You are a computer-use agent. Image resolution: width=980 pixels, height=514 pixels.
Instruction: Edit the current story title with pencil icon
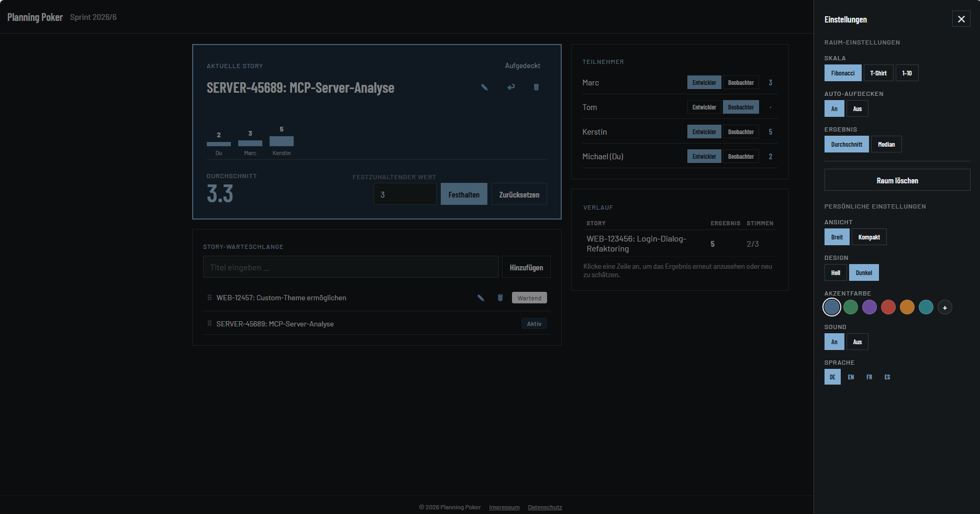(x=484, y=87)
